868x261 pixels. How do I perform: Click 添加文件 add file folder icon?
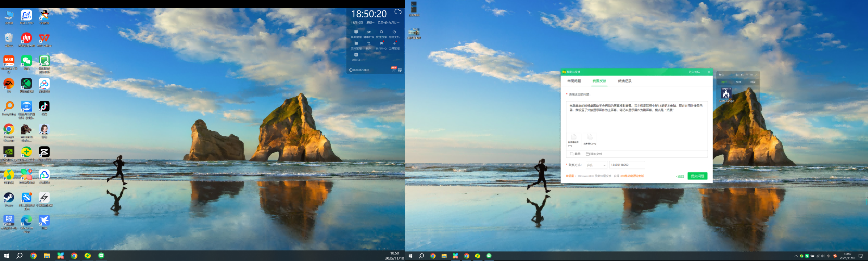pos(588,154)
